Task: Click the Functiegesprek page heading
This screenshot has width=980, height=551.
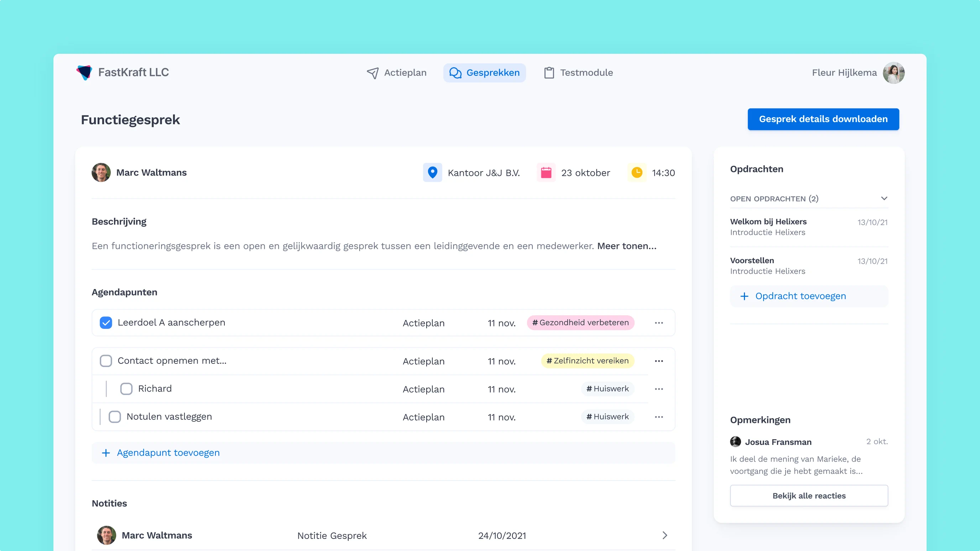Action: tap(130, 120)
